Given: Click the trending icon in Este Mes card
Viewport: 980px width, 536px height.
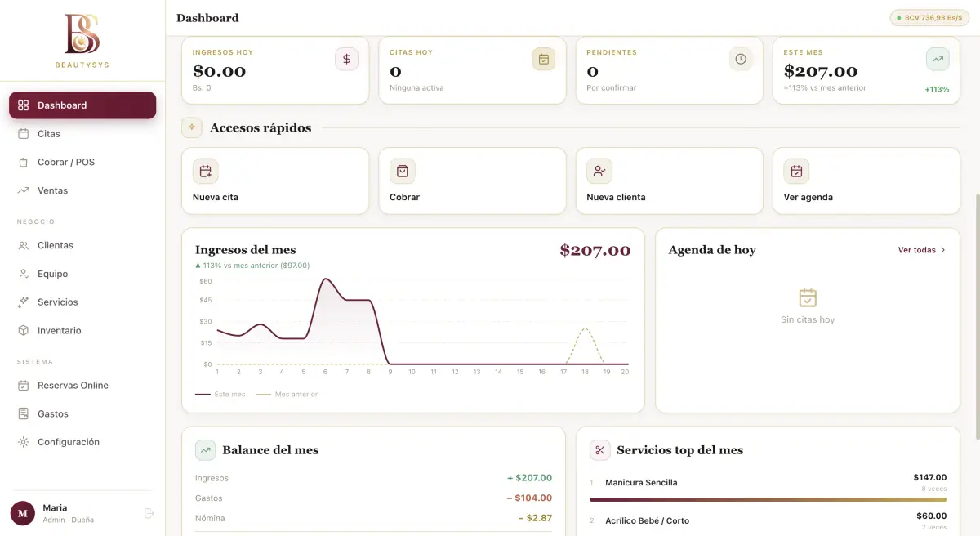Looking at the screenshot, I should tap(938, 59).
